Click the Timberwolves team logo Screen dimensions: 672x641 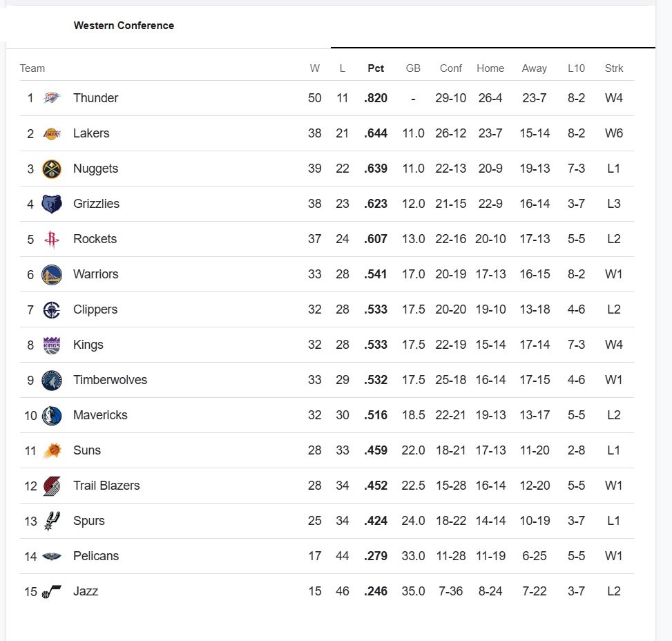click(52, 380)
